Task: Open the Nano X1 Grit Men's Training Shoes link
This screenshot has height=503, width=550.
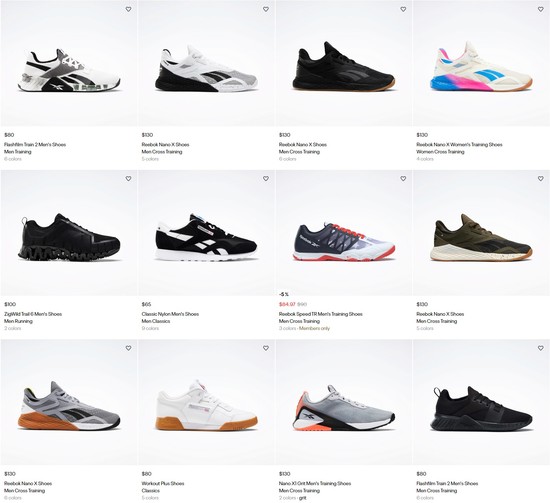Action: (315, 483)
